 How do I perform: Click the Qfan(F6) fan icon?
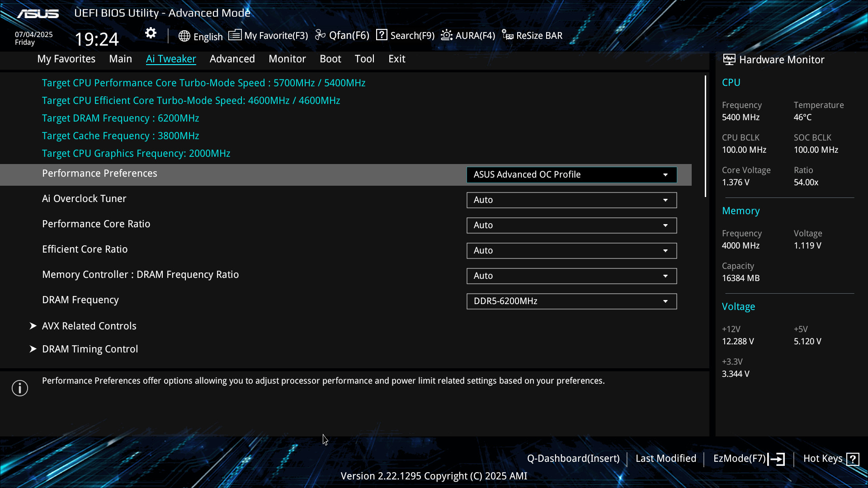pyautogui.click(x=320, y=35)
